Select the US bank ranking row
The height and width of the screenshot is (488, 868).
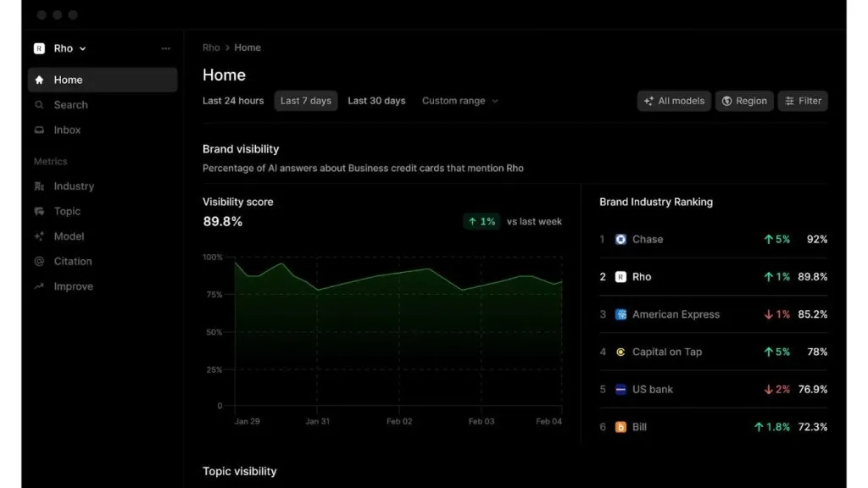click(x=713, y=390)
